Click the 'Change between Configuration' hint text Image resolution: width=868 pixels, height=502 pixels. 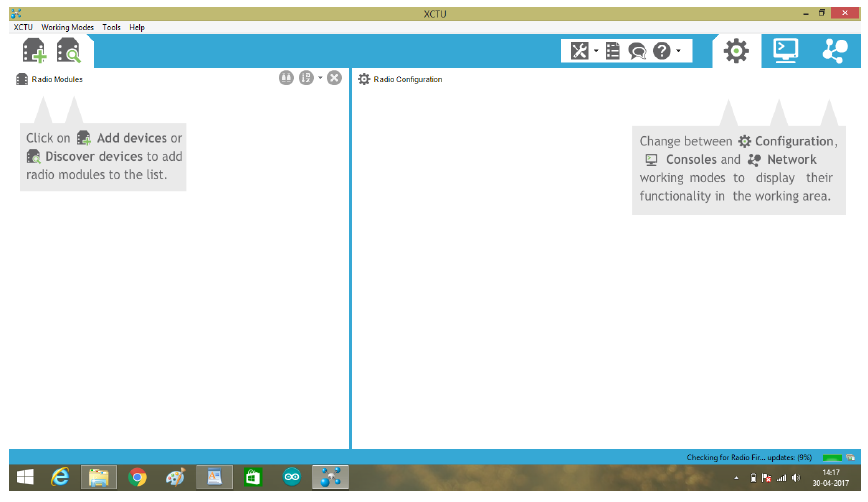738,141
